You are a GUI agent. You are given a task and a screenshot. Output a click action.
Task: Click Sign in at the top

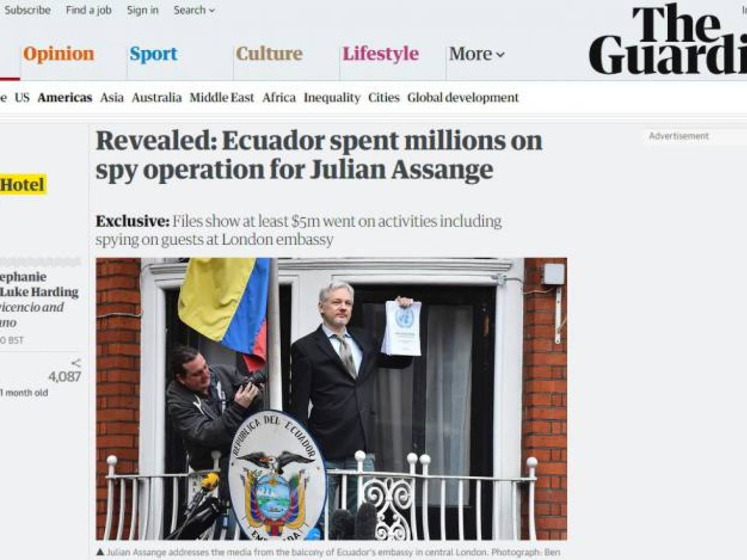143,10
